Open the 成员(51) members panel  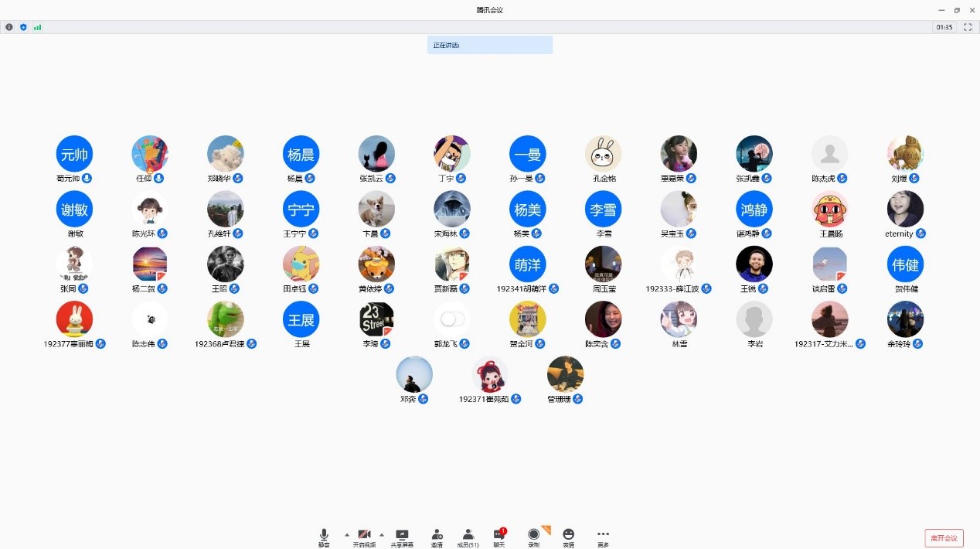point(468,535)
